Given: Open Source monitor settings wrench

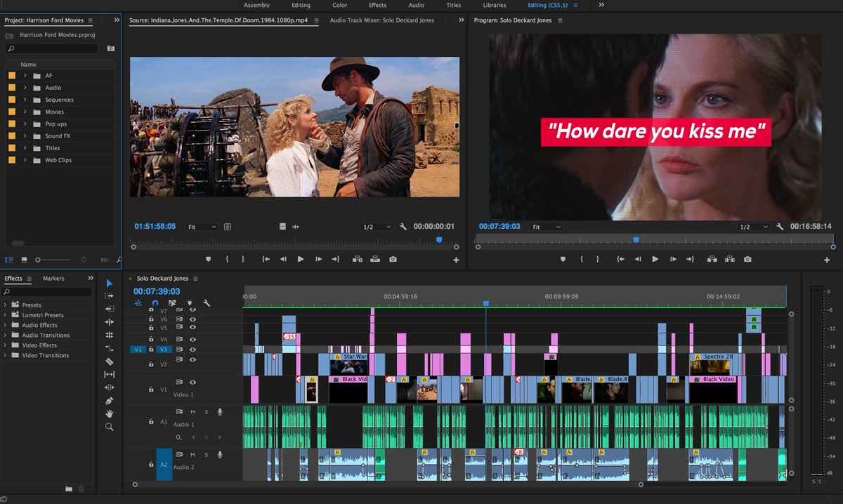Looking at the screenshot, I should [403, 227].
